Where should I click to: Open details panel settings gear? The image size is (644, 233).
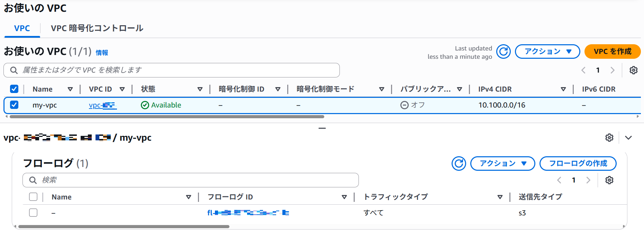tap(609, 138)
